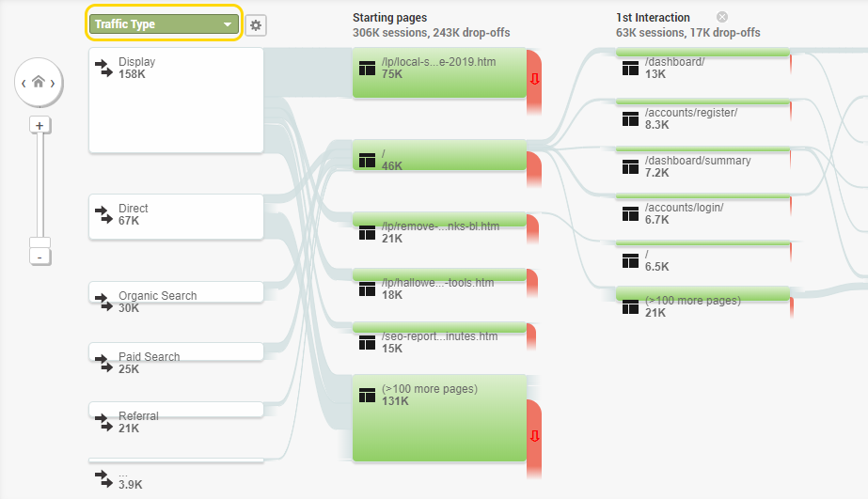This screenshot has width=868, height=499.
Task: Click the zoom slider handle
Action: pos(39,242)
